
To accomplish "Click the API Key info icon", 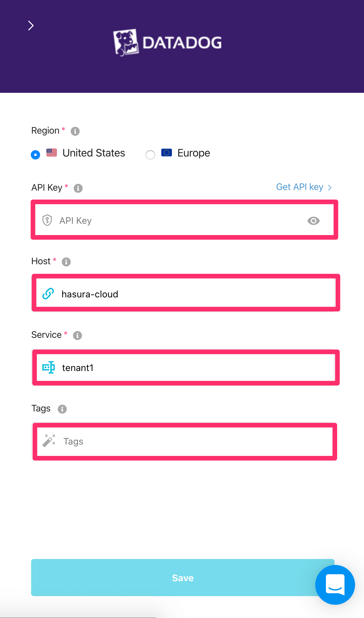I will [x=78, y=188].
